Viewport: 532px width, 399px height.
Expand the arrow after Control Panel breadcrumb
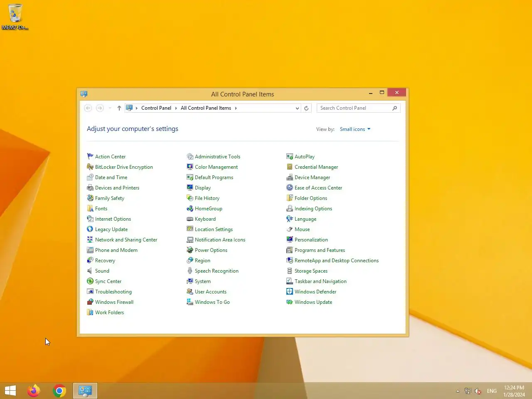point(176,108)
